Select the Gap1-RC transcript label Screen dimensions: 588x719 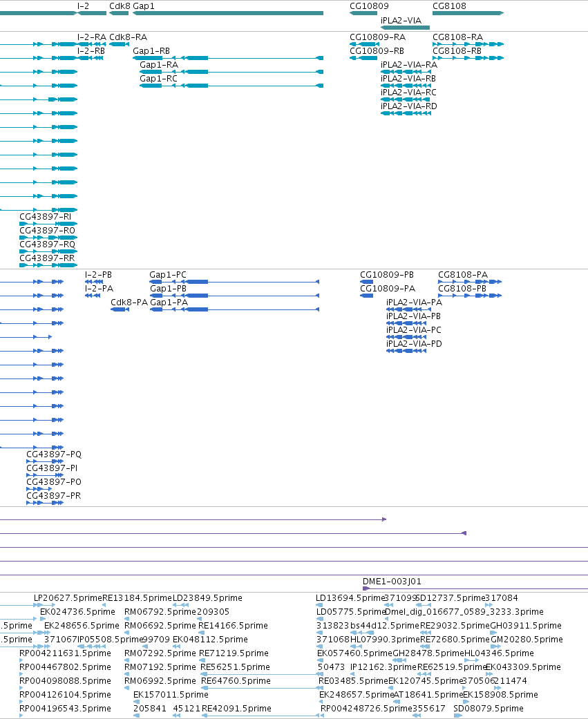[x=159, y=79]
